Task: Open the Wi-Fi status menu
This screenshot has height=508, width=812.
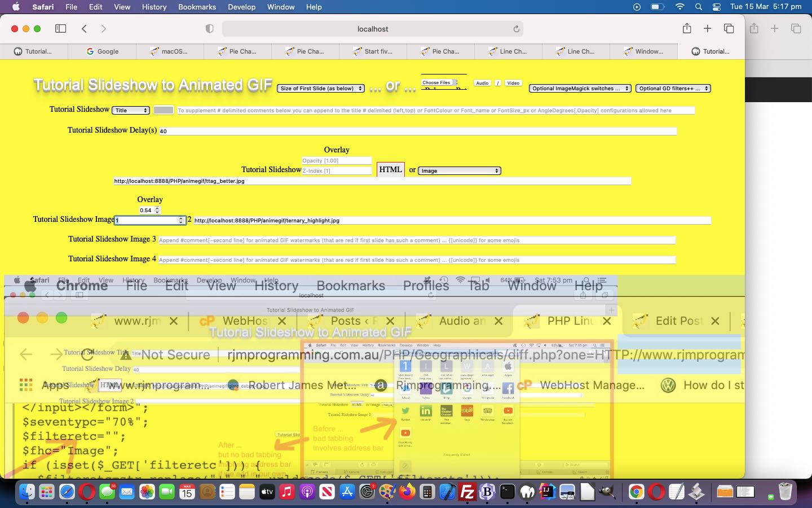Action: point(680,7)
